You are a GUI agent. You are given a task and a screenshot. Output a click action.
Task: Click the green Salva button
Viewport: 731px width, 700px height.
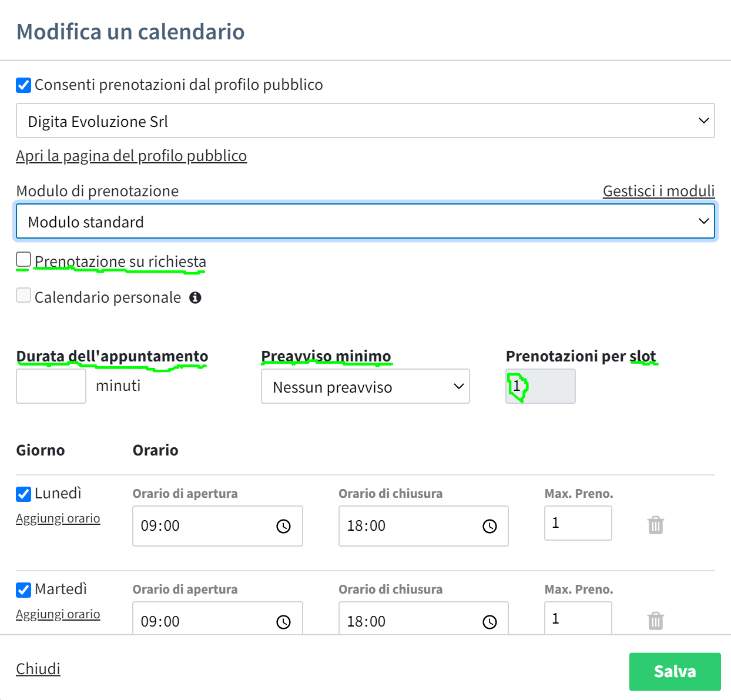(675, 672)
